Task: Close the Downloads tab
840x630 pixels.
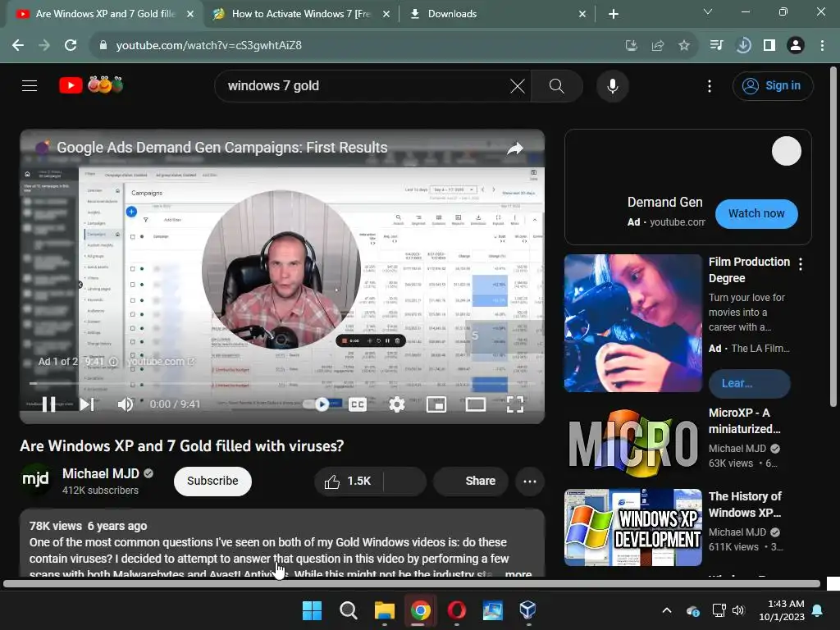Action: 582,14
